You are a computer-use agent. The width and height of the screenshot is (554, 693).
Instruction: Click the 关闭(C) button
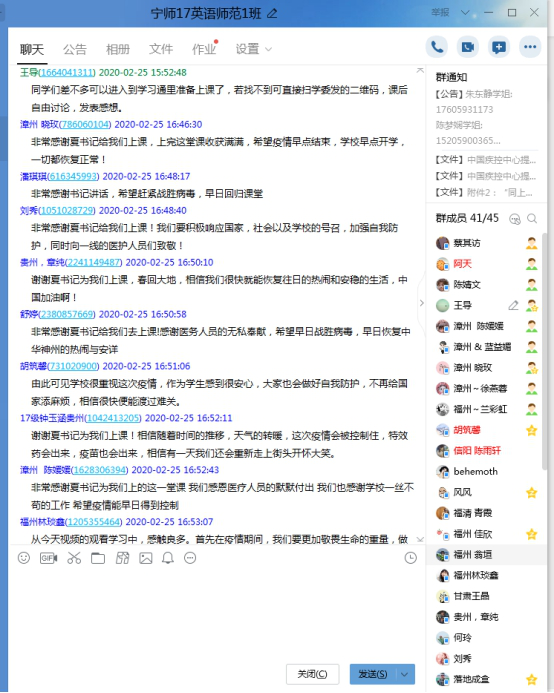[313, 674]
